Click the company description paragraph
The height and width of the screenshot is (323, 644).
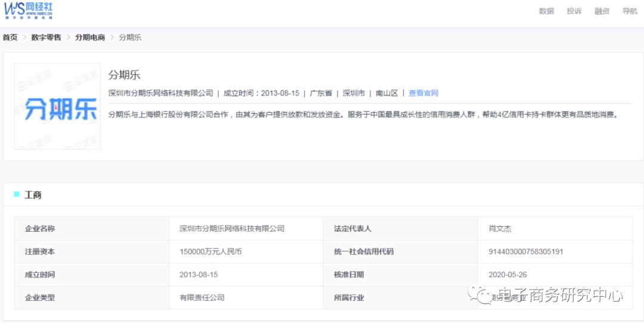363,115
